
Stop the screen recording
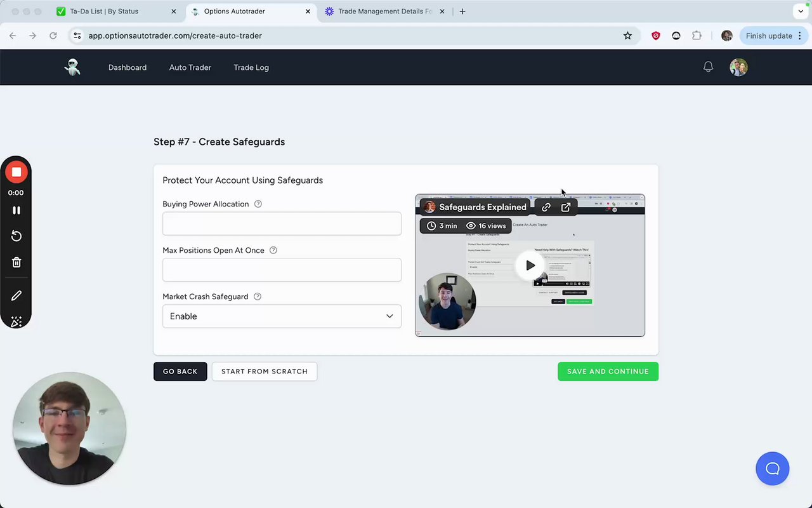16,172
